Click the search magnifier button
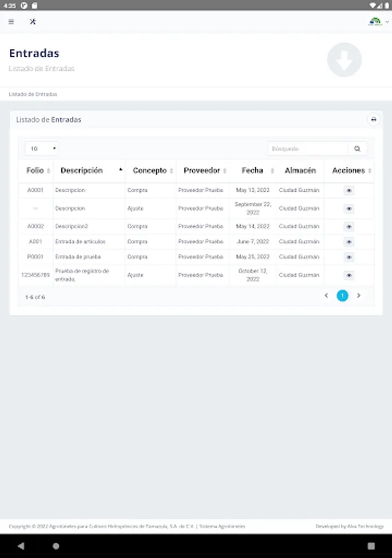Viewport: 392px width, 558px height. coord(357,149)
